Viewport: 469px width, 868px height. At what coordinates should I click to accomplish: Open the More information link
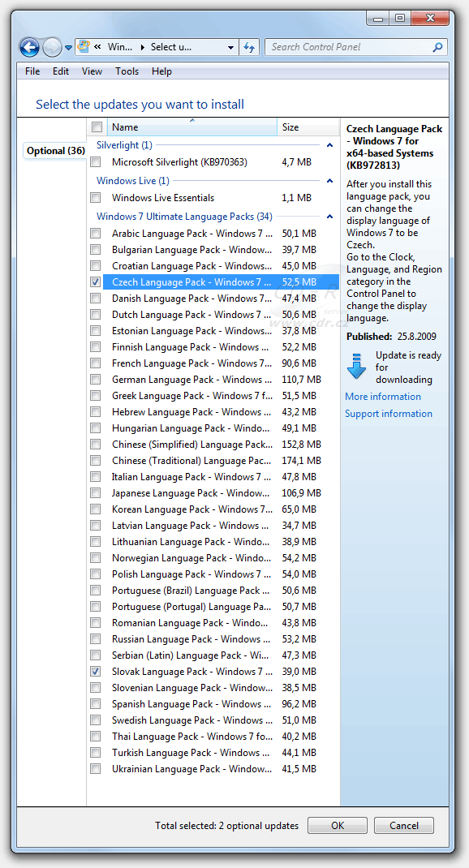pyautogui.click(x=383, y=397)
